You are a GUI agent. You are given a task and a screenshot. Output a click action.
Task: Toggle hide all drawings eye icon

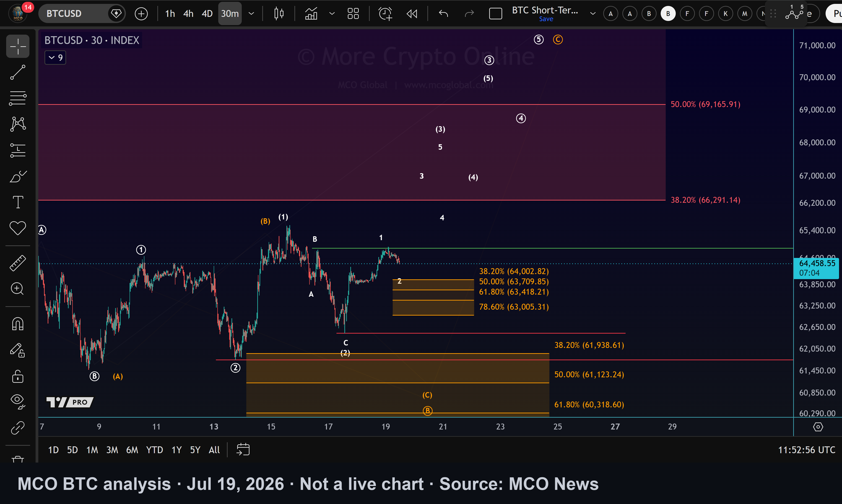pyautogui.click(x=18, y=402)
